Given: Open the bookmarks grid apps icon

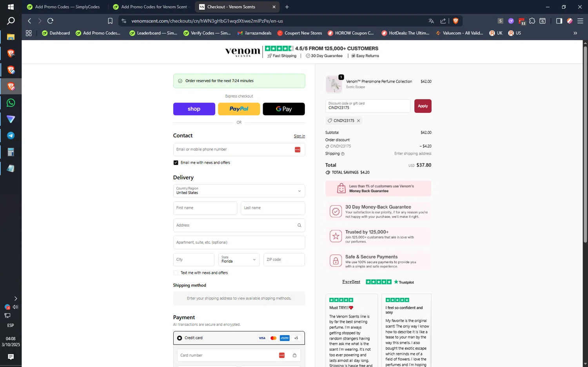Looking at the screenshot, I should click(29, 33).
